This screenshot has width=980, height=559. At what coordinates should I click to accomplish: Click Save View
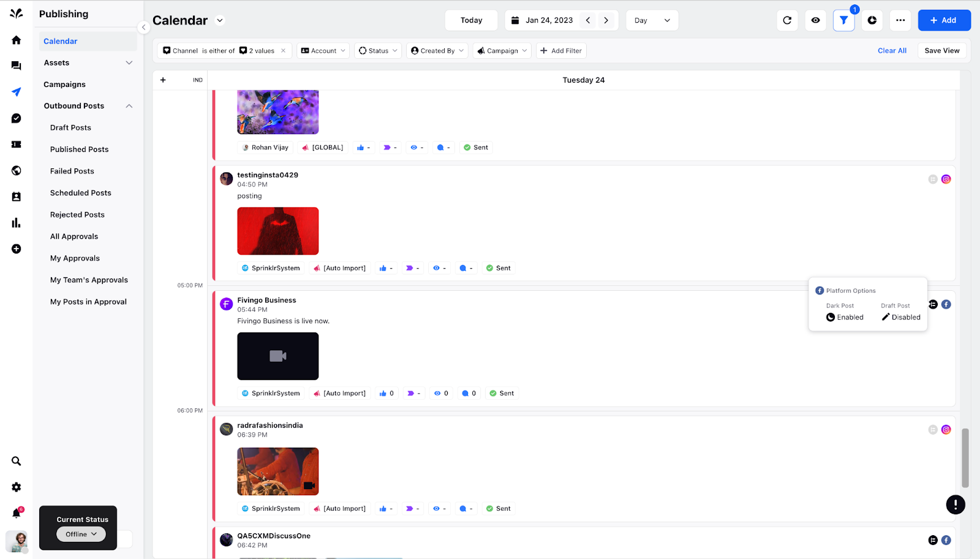[942, 51]
